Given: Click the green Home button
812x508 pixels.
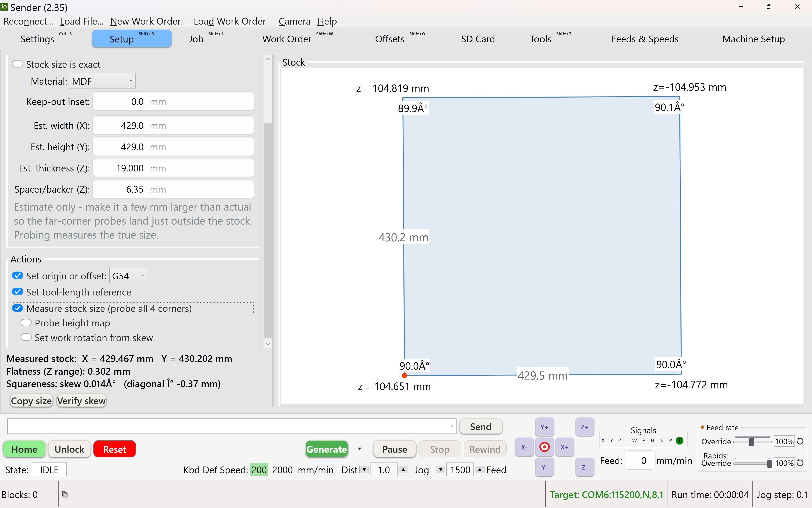Looking at the screenshot, I should click(24, 449).
